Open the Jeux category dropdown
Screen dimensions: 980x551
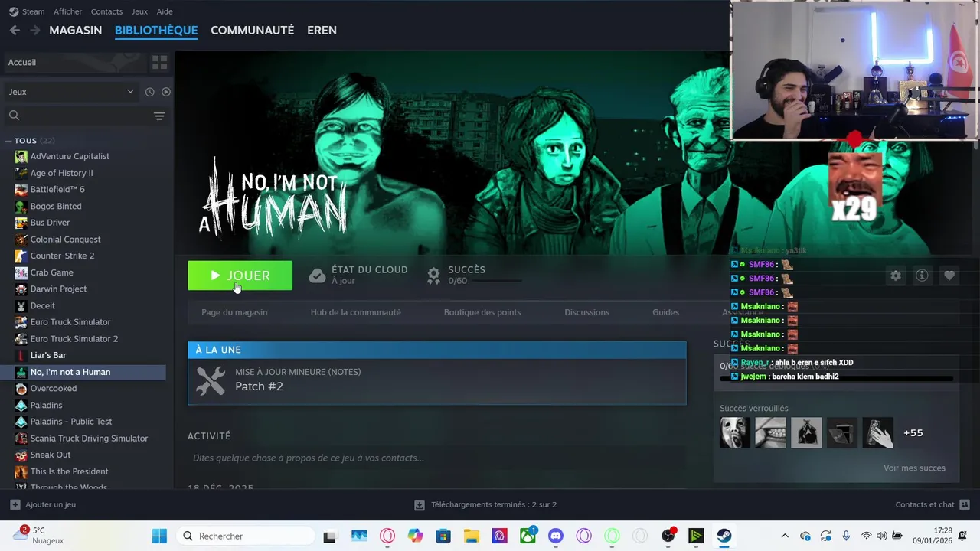coord(70,92)
